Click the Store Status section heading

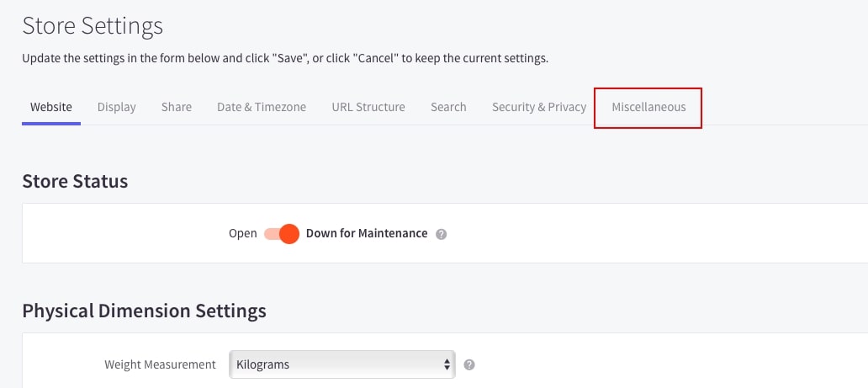pyautogui.click(x=75, y=181)
